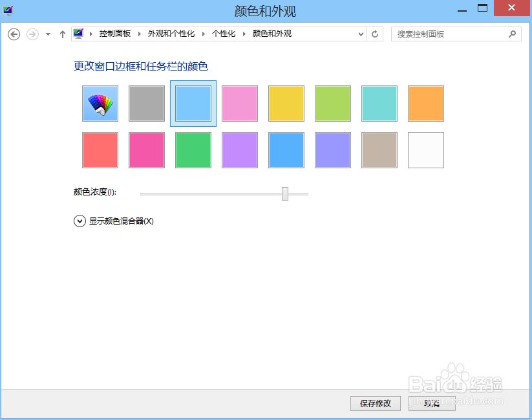Click the palette icon in the title bar
Image resolution: width=532 pixels, height=420 pixels.
pyautogui.click(x=7, y=9)
